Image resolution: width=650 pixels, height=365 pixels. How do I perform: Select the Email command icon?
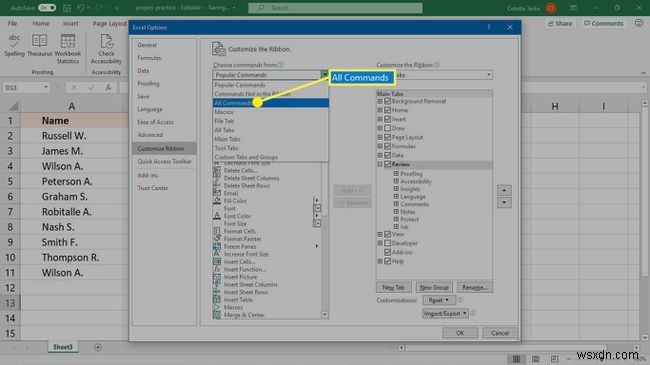(217, 193)
